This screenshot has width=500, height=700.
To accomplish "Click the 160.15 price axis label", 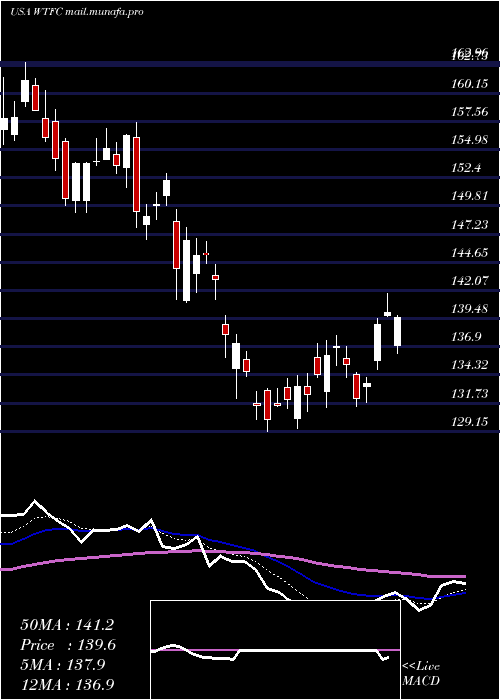I will click(x=468, y=83).
